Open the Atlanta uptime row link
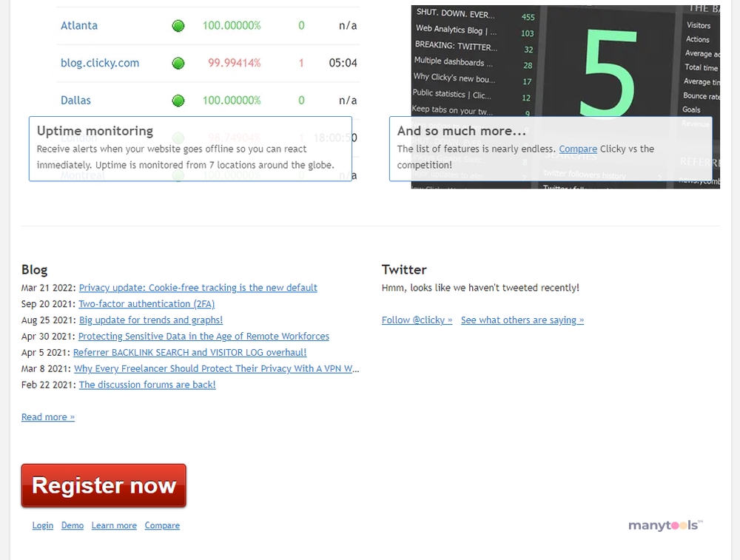 click(x=79, y=25)
